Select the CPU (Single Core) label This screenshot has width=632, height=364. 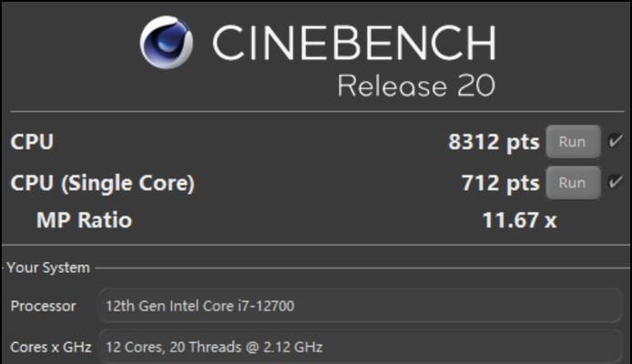[102, 183]
